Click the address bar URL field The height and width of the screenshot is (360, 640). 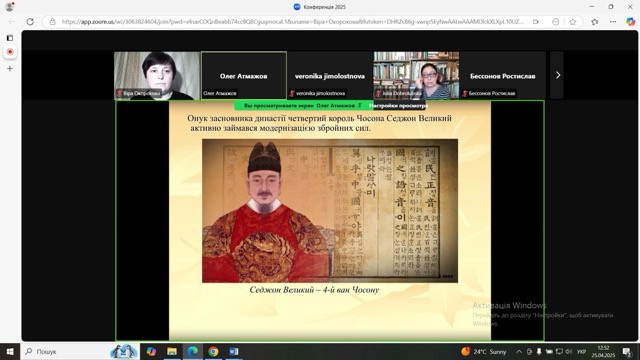[x=292, y=22]
